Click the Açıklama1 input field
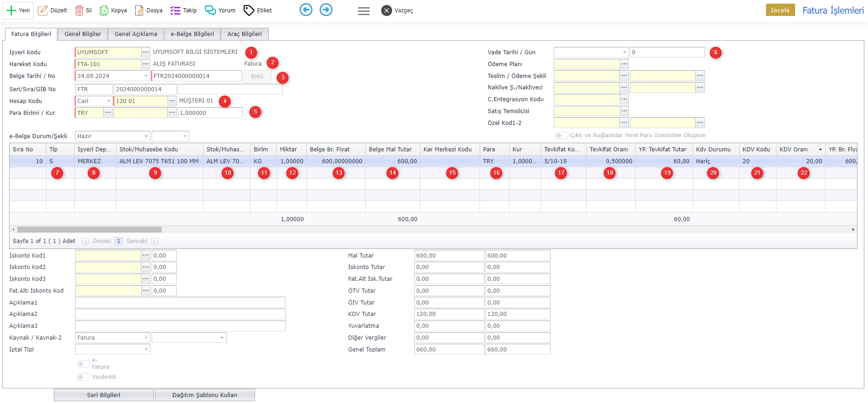 (x=180, y=303)
